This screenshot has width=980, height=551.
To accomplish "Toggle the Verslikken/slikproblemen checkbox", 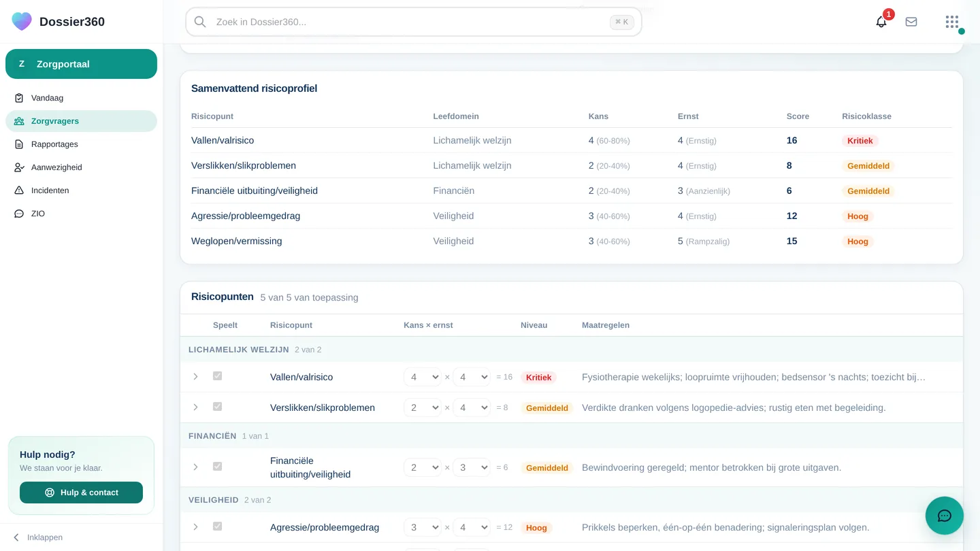I will point(217,407).
